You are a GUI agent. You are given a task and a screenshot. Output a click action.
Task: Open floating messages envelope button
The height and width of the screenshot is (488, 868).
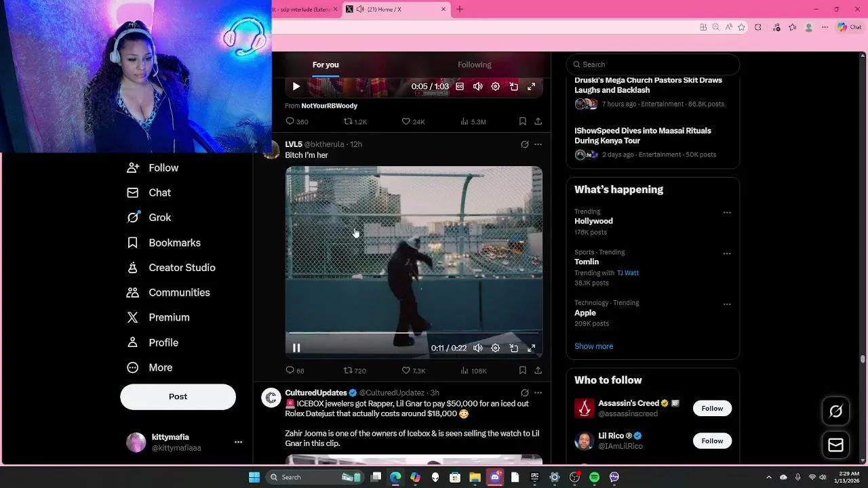(835, 445)
